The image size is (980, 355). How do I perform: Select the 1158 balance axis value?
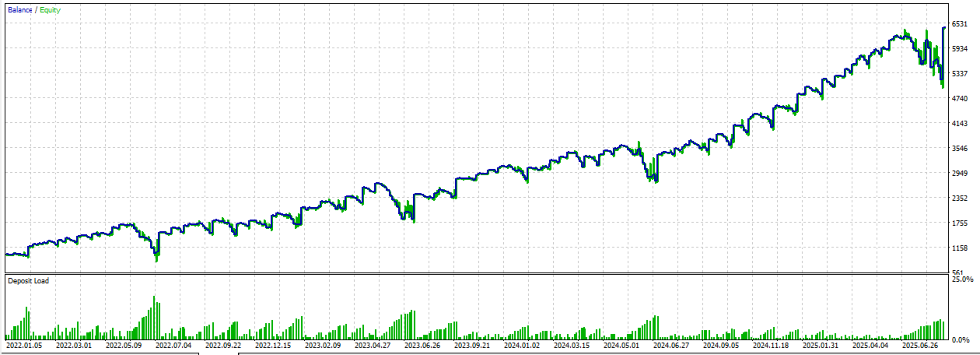[959, 248]
